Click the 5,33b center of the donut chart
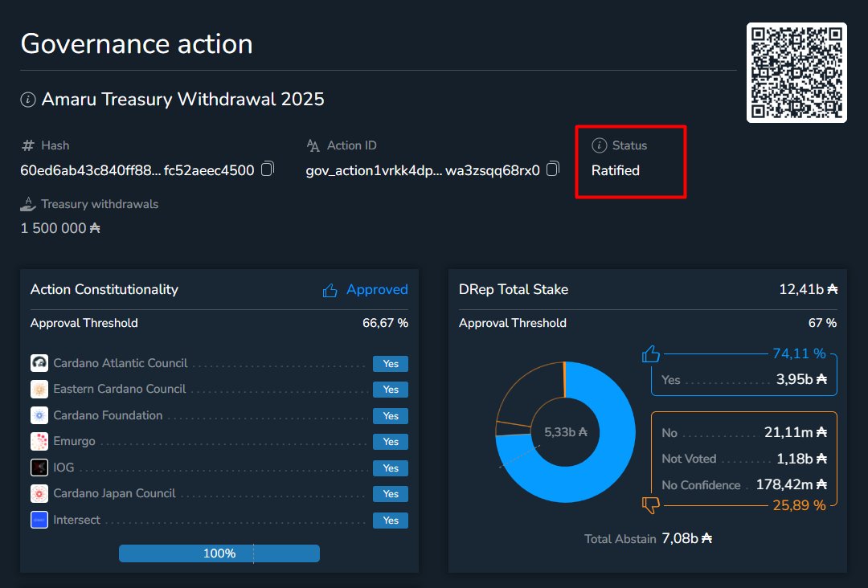The height and width of the screenshot is (588, 868). tap(566, 432)
